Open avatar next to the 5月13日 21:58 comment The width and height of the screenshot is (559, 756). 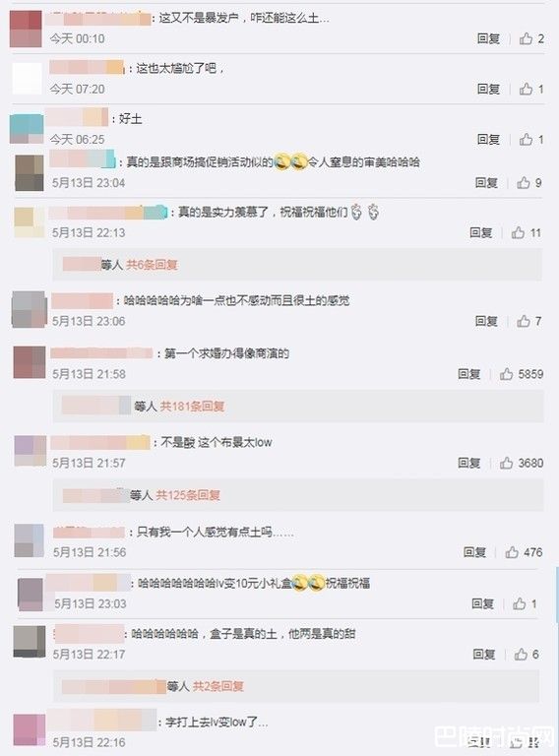click(x=30, y=362)
